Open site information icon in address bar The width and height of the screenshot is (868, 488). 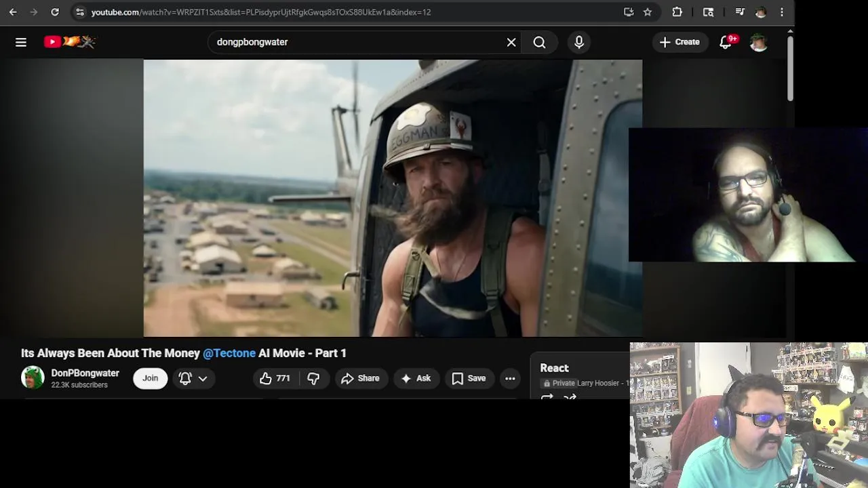tap(80, 12)
